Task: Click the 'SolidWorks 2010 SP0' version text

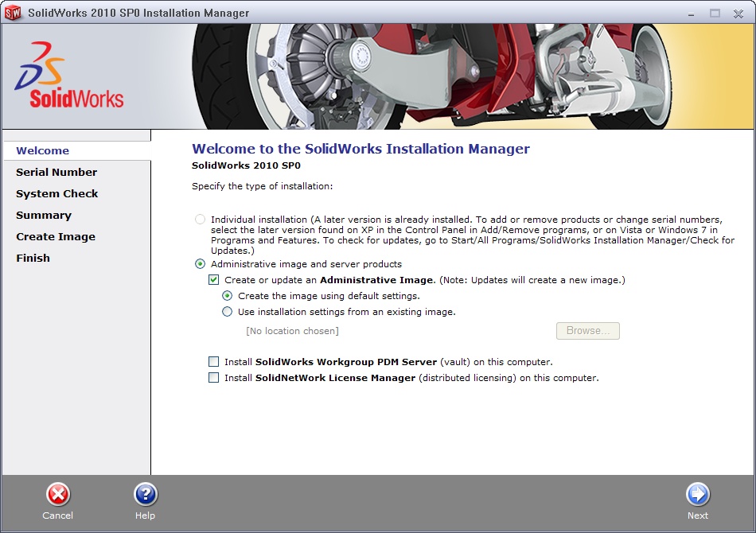Action: [246, 165]
